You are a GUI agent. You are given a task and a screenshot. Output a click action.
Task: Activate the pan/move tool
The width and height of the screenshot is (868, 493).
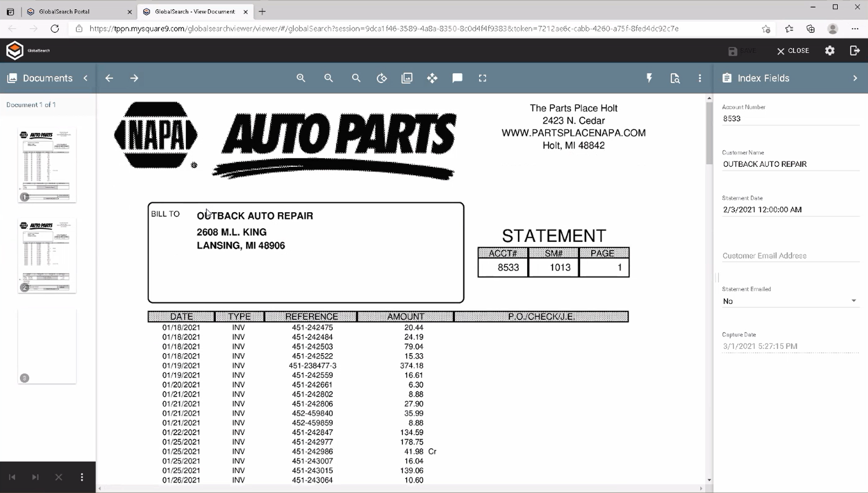432,78
